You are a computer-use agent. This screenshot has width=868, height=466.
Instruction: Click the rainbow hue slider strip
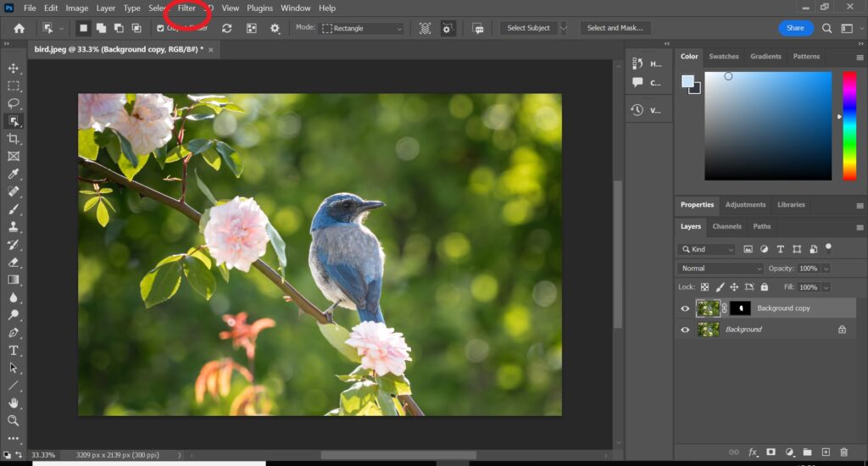click(x=849, y=125)
